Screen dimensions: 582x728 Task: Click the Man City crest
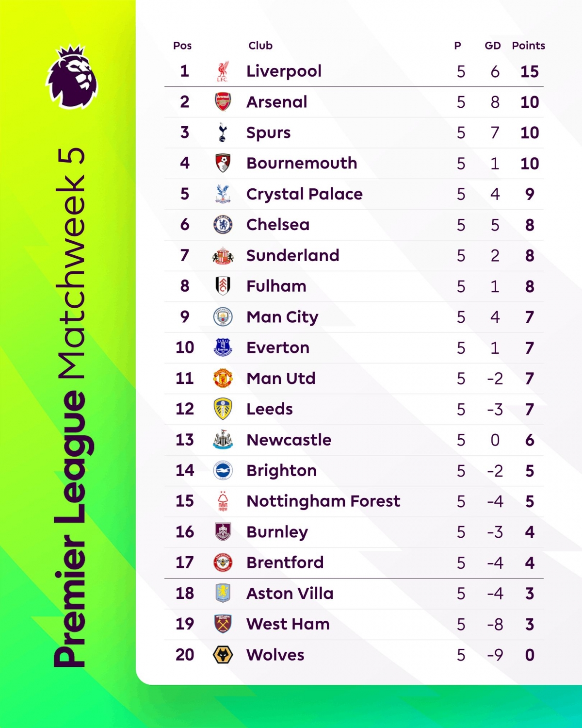coord(223,317)
